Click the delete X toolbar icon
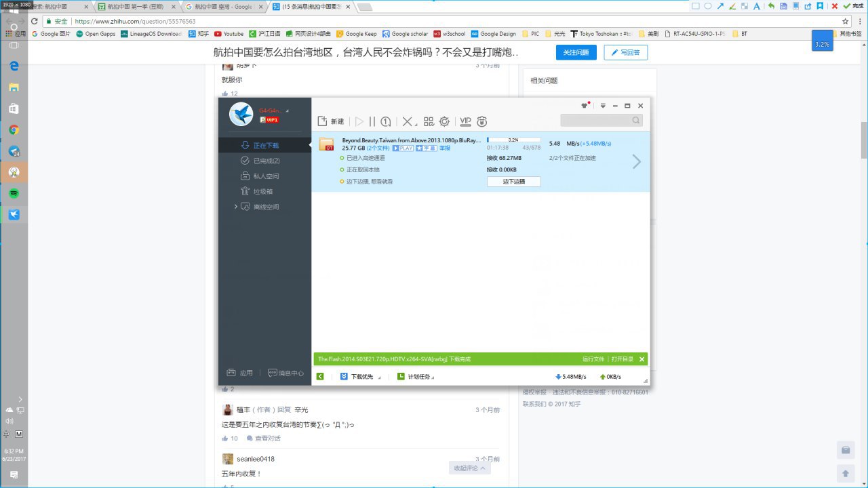 [407, 121]
